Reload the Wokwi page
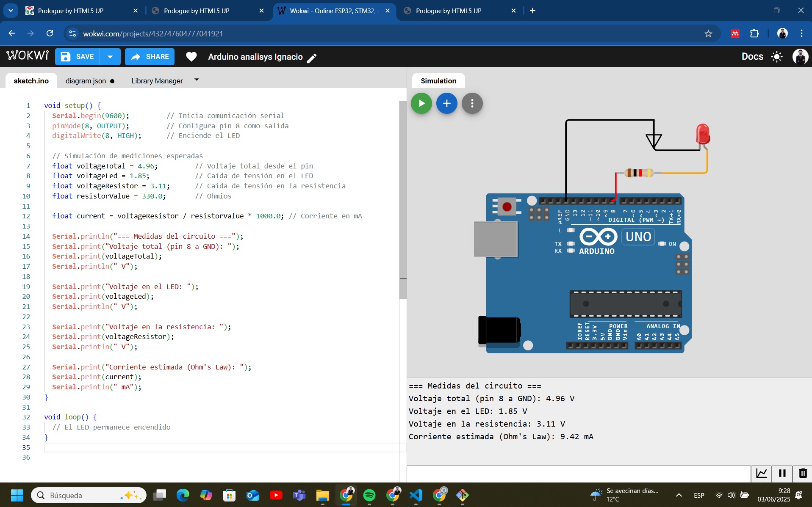The height and width of the screenshot is (507, 812). 50,33
